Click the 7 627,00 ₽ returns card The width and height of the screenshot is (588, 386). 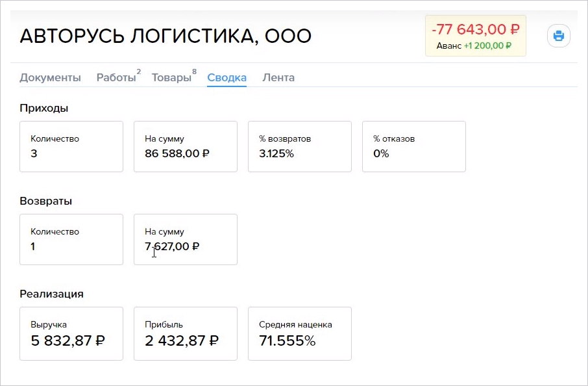click(186, 240)
